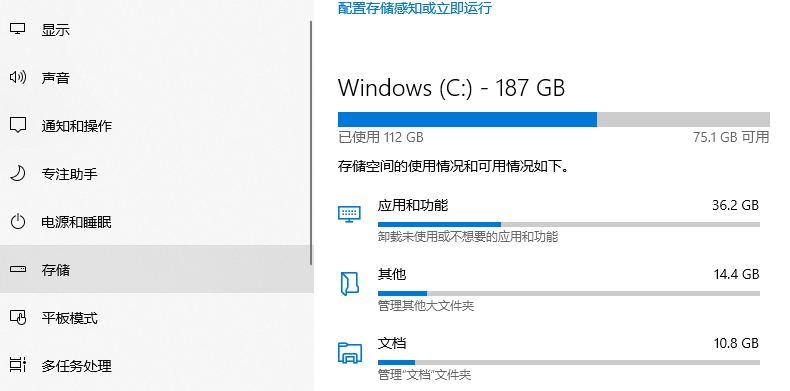The width and height of the screenshot is (790, 391).
Task: Click the monitor icon beside 显示
Action: coord(18,29)
